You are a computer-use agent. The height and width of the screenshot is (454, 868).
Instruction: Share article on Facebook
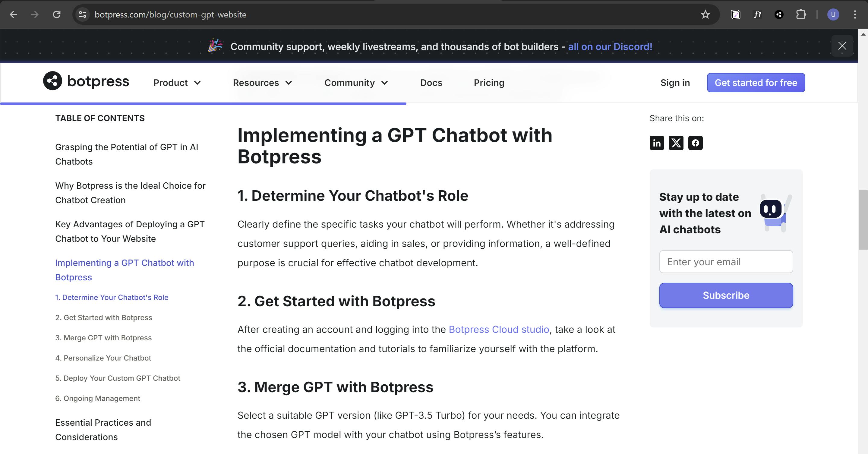tap(695, 143)
